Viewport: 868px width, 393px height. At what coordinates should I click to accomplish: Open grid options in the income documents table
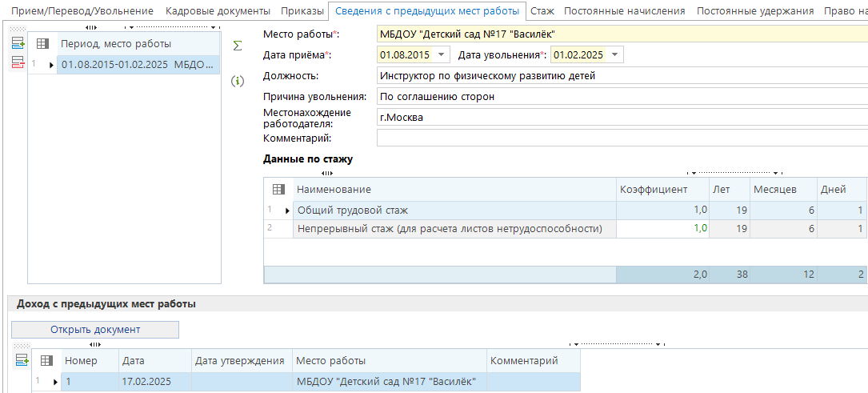(x=46, y=361)
